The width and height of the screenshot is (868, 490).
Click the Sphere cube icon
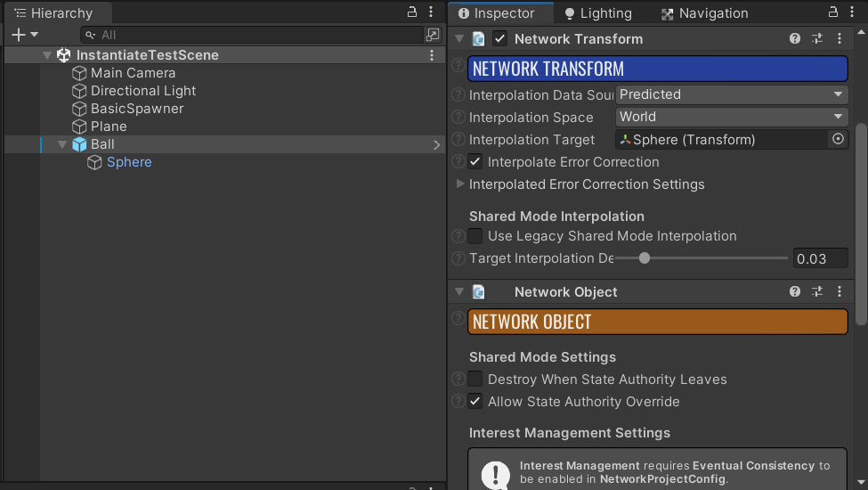click(x=94, y=162)
